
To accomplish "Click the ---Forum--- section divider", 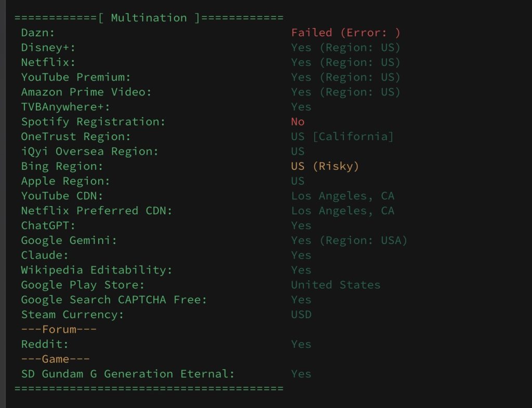I will pyautogui.click(x=59, y=330).
